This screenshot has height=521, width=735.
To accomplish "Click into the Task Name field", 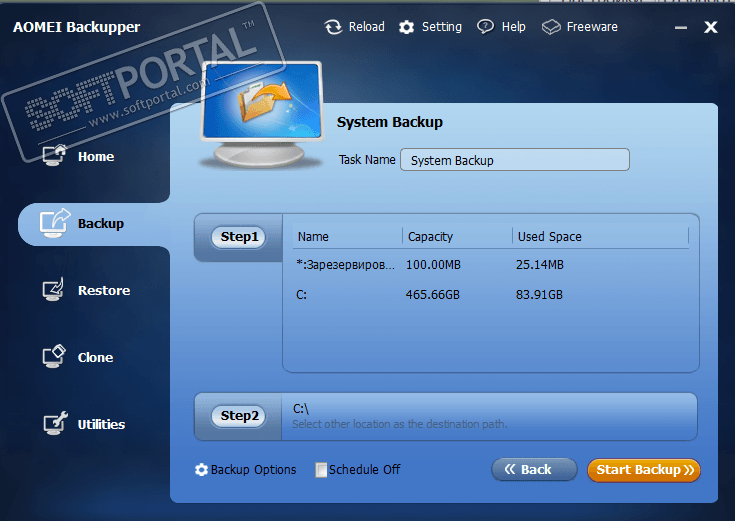I will 515,160.
